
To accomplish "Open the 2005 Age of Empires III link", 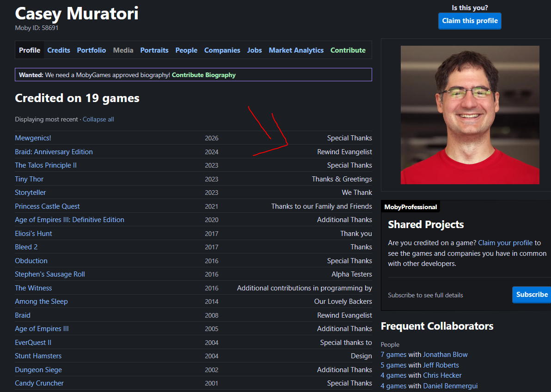I will click(x=42, y=329).
